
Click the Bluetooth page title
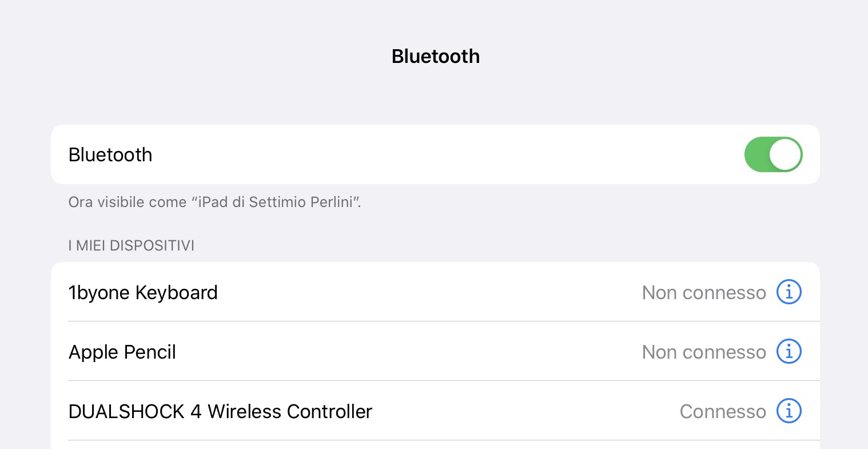pyautogui.click(x=435, y=57)
